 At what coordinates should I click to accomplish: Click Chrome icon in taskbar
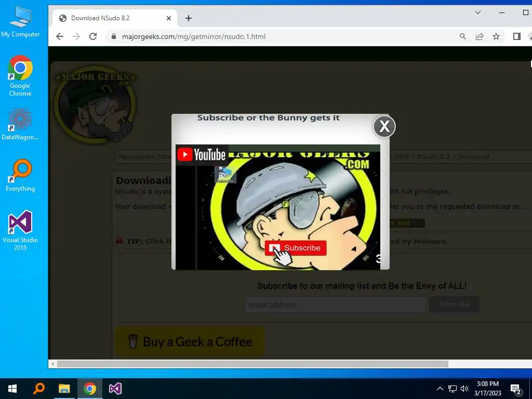89,389
